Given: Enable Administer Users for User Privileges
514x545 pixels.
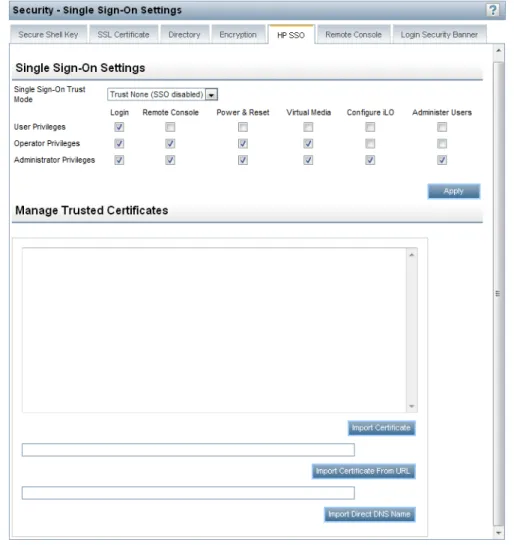Looking at the screenshot, I should point(442,127).
